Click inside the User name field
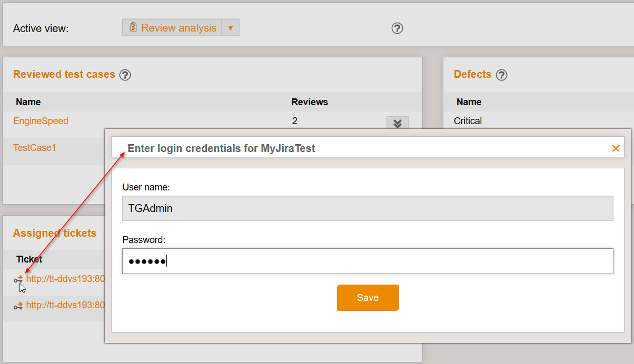Viewport: 634px width, 364px height. click(368, 208)
